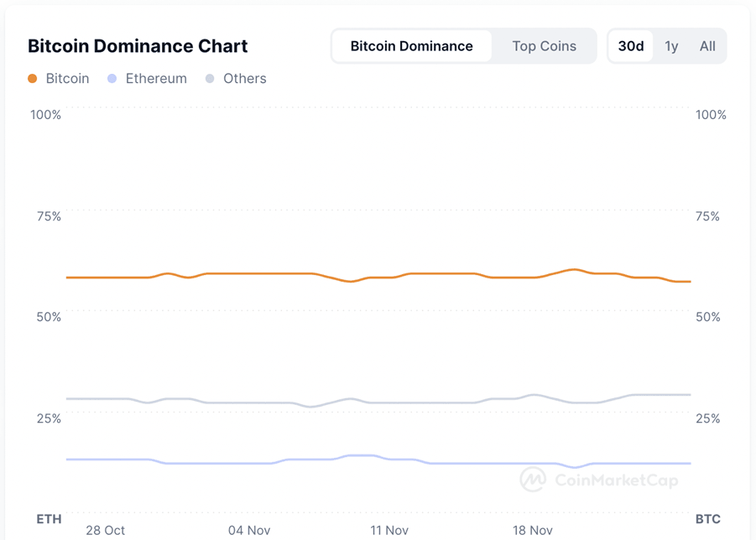Select the 30d time range

[630, 46]
